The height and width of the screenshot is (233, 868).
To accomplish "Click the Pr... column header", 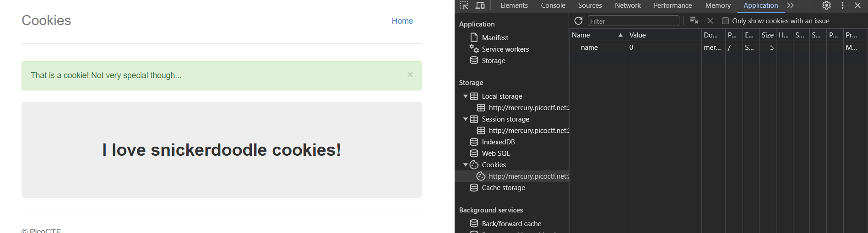I will point(855,35).
